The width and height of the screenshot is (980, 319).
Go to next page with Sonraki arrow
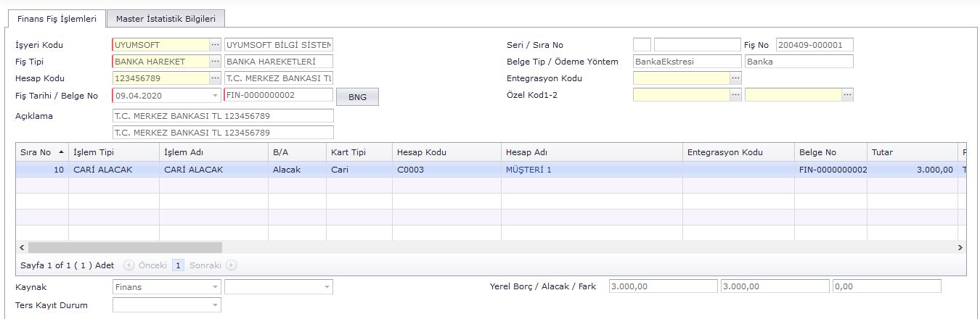pyautogui.click(x=232, y=265)
